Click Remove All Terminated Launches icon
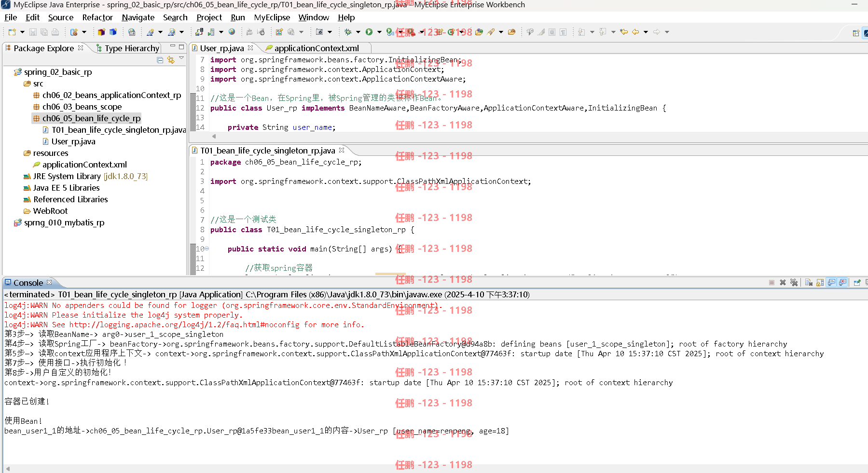The image size is (868, 473). pyautogui.click(x=794, y=282)
